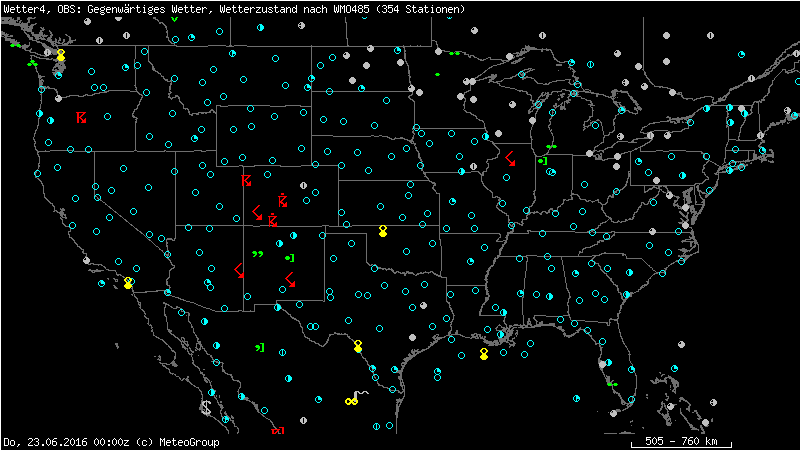Select the yellow haze symbol on the Texas Rio Grande
The image size is (800, 450).
[358, 346]
